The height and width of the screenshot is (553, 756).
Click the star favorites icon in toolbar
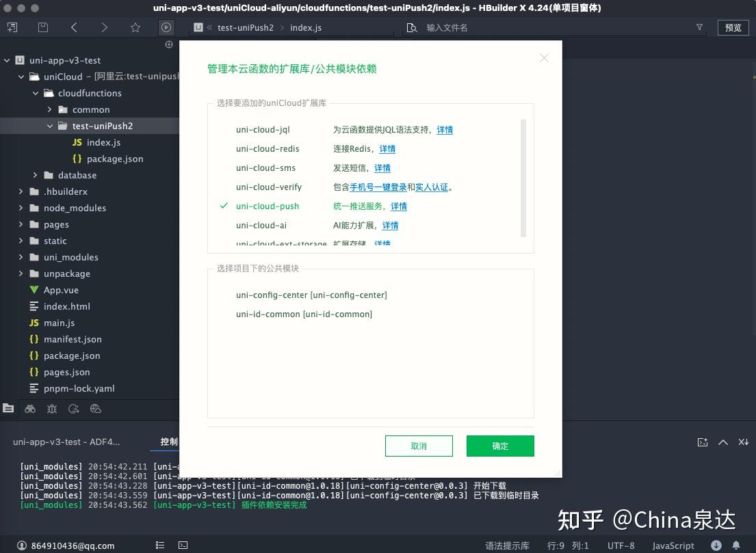point(135,27)
